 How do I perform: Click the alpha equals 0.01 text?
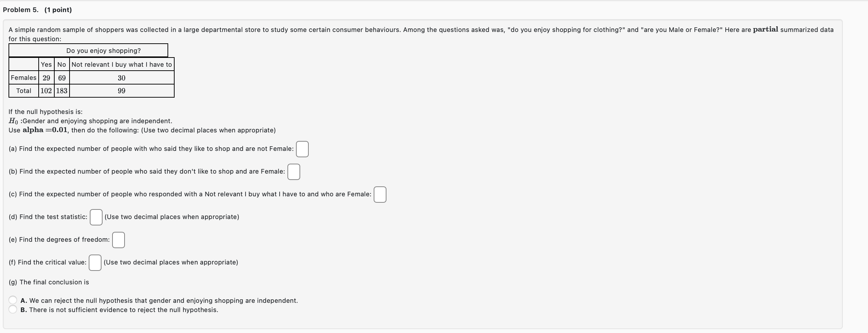click(45, 130)
